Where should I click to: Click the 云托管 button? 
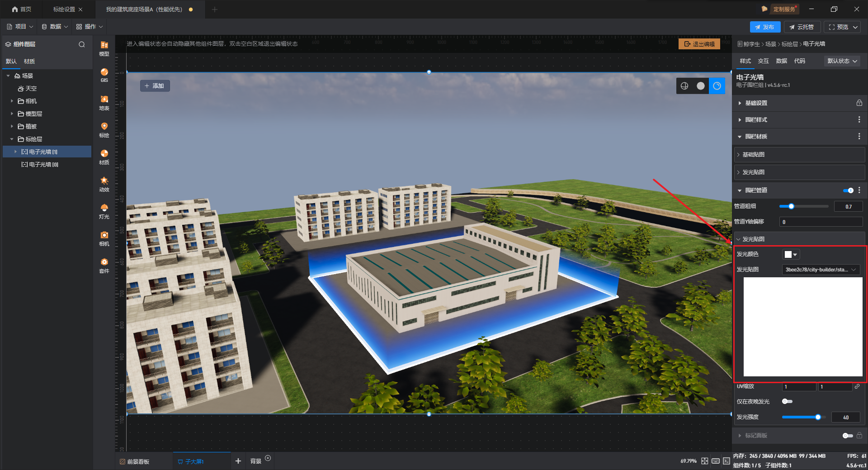pos(802,27)
